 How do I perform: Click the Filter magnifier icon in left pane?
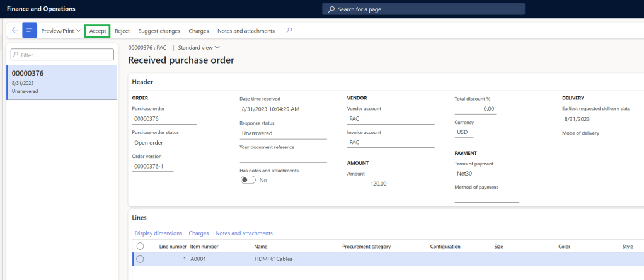tap(16, 55)
